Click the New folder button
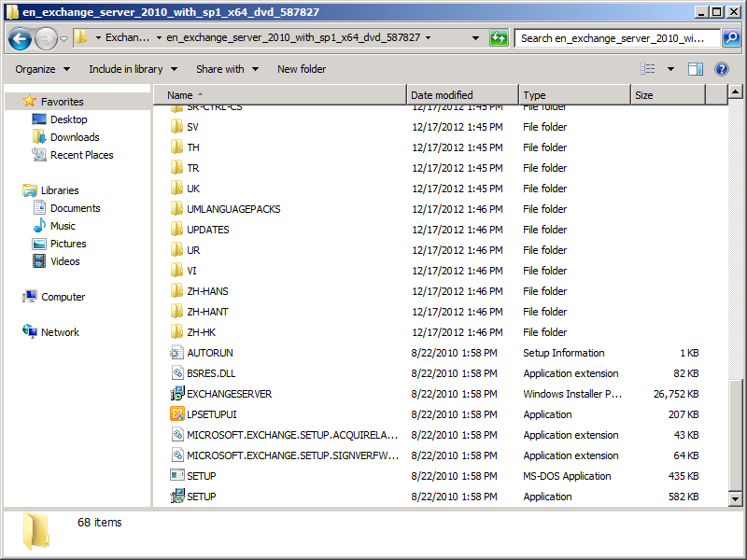Screen dimensions: 747x560 [302, 69]
